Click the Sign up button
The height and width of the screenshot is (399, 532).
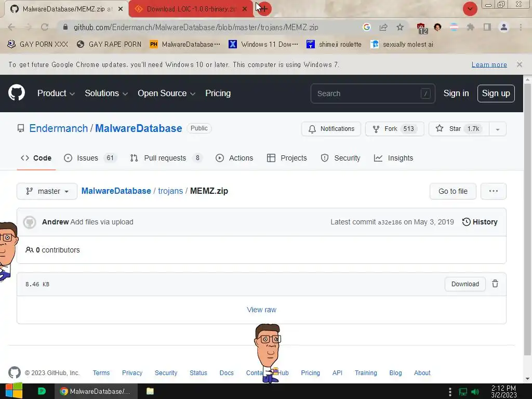pyautogui.click(x=496, y=94)
